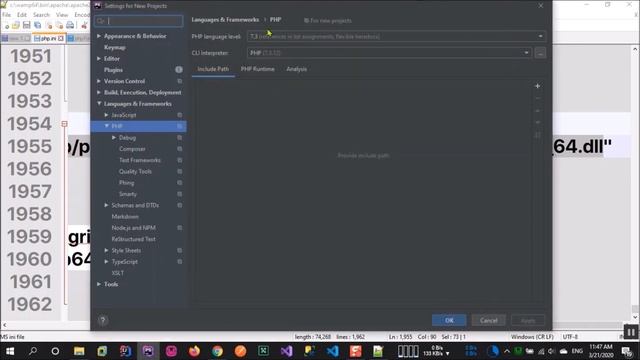Click OK button in settings dialog
Screen dimensions: 640x360
(449, 320)
